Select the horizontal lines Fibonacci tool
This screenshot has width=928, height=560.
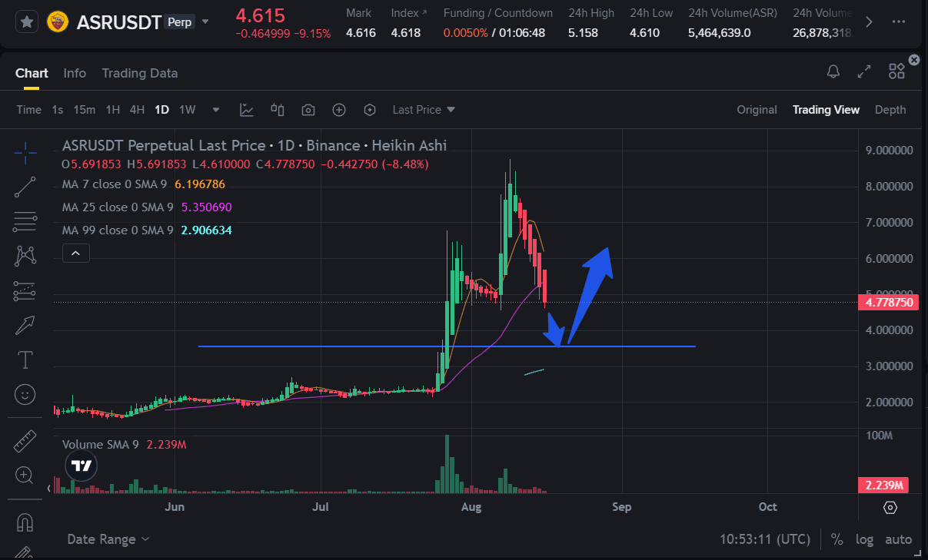(x=25, y=221)
